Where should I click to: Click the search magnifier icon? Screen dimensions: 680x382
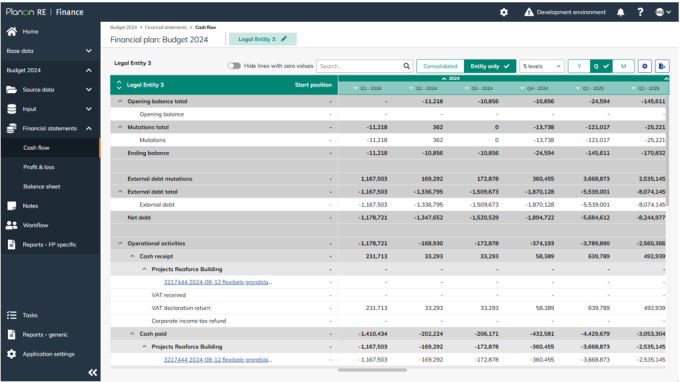coord(406,66)
